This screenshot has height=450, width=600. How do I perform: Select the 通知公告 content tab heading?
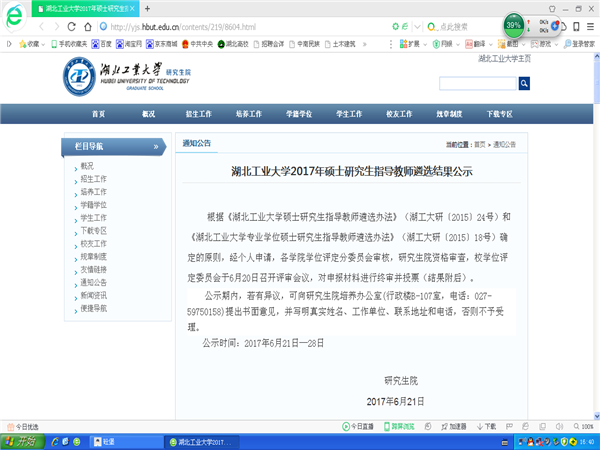click(x=197, y=143)
